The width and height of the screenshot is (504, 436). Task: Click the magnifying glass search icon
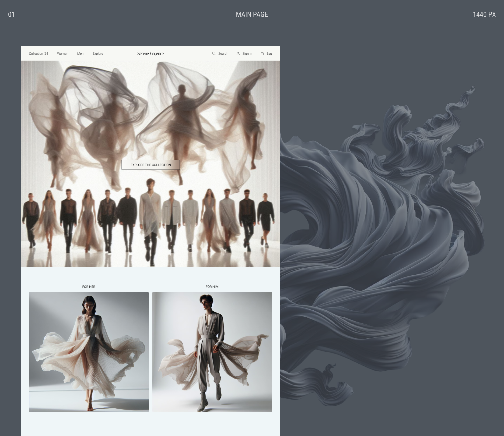click(214, 53)
